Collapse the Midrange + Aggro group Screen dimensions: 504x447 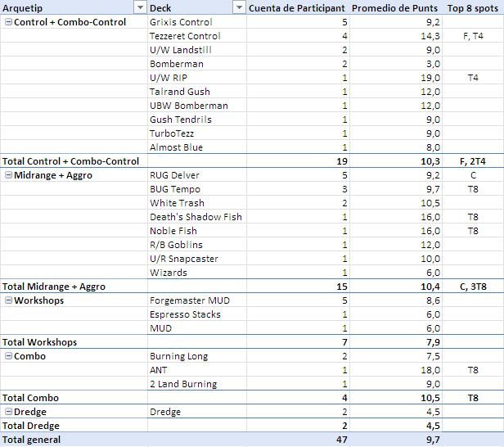pyautogui.click(x=8, y=175)
